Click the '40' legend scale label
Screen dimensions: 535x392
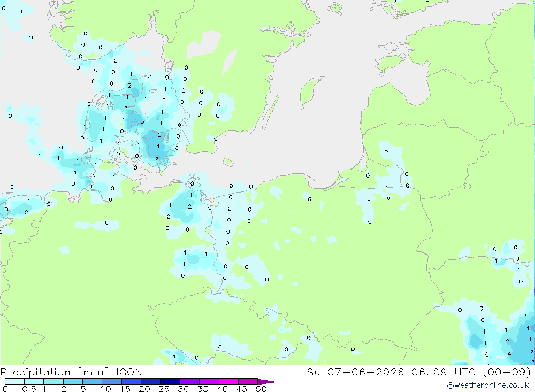click(222, 389)
